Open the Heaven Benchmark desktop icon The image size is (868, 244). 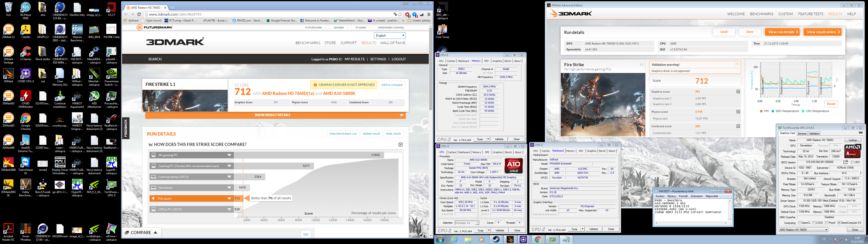77,33
